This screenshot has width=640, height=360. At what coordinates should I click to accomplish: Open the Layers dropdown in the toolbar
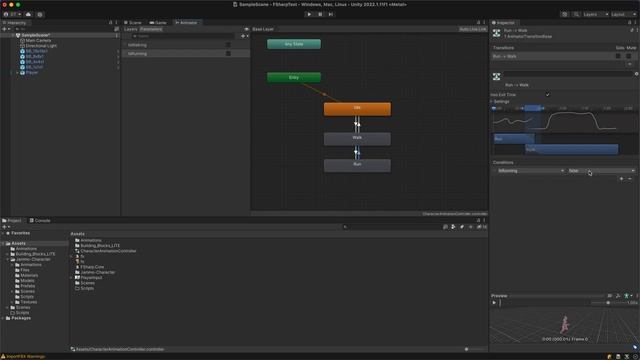(596, 14)
